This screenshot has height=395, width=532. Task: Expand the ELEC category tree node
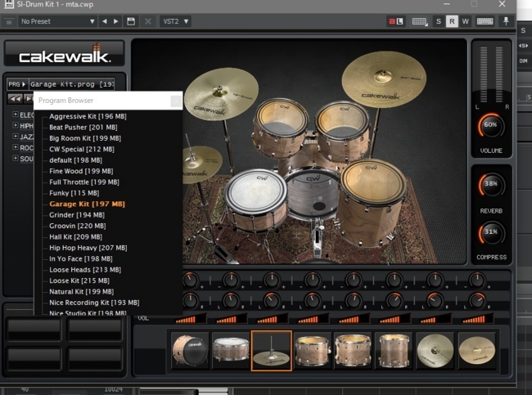16,114
